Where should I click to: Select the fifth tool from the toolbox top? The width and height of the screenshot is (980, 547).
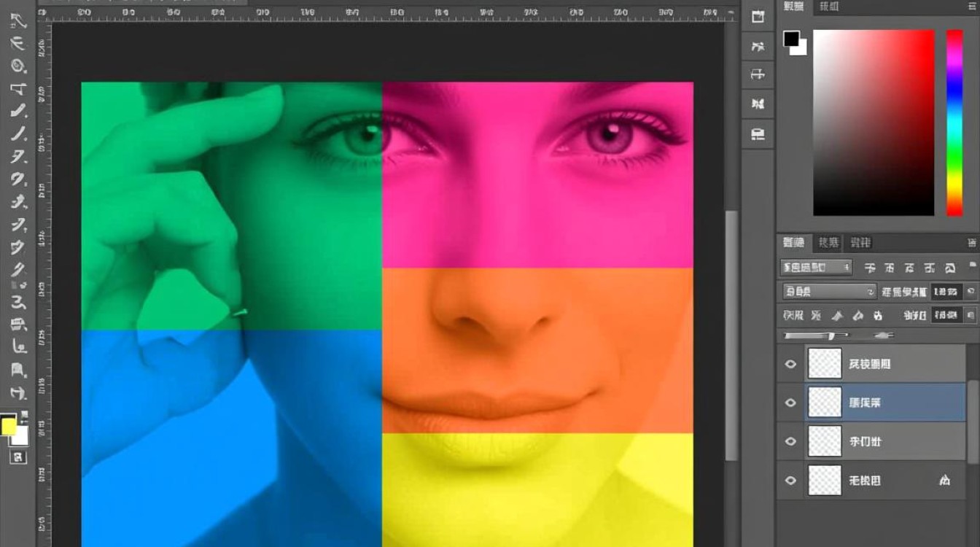click(18, 111)
